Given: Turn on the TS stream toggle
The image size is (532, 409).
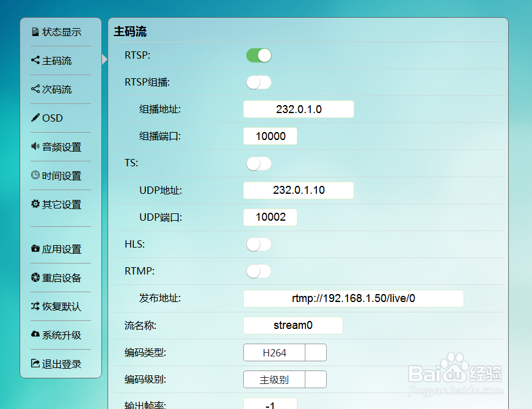Looking at the screenshot, I should pyautogui.click(x=258, y=163).
